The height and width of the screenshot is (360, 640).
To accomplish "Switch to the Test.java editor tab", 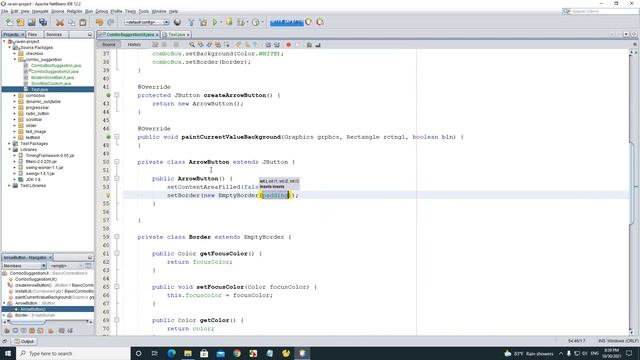I will pyautogui.click(x=176, y=35).
